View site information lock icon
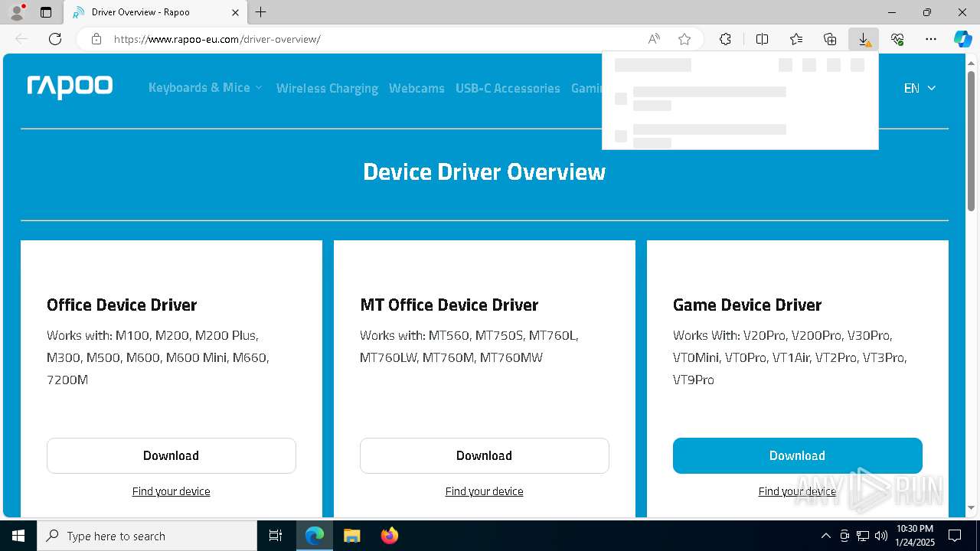The height and width of the screenshot is (551, 980). tap(96, 39)
